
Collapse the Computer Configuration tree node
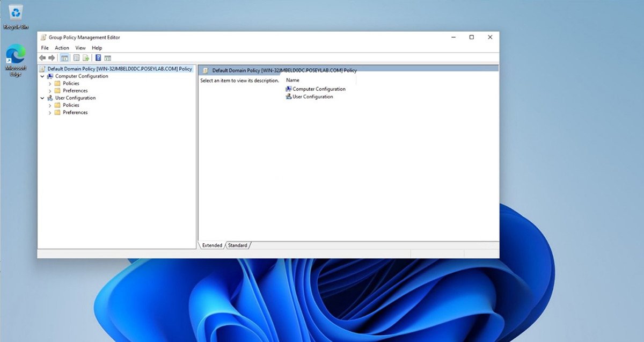pyautogui.click(x=42, y=76)
